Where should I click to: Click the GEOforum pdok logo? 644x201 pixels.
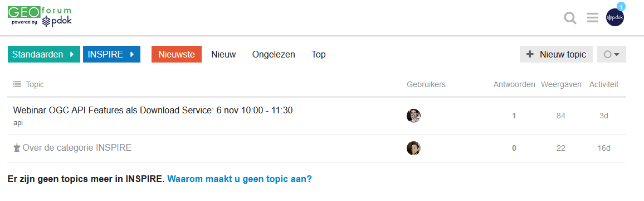(x=40, y=17)
